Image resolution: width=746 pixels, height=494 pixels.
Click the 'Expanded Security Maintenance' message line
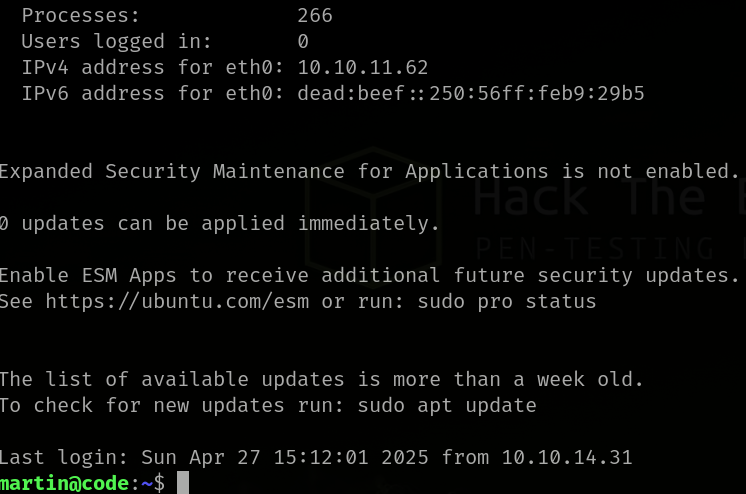(x=368, y=171)
